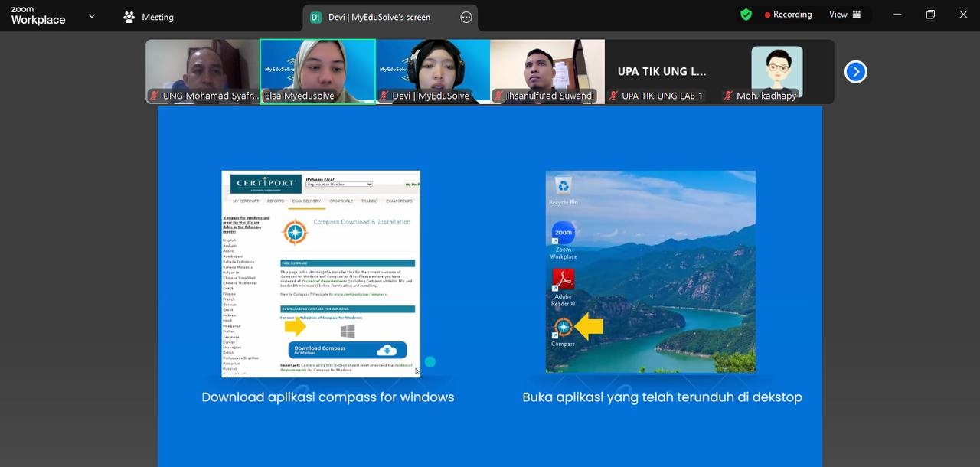Open the EXAM GROUPS tab in the slide
The image size is (980, 467).
[x=399, y=201]
